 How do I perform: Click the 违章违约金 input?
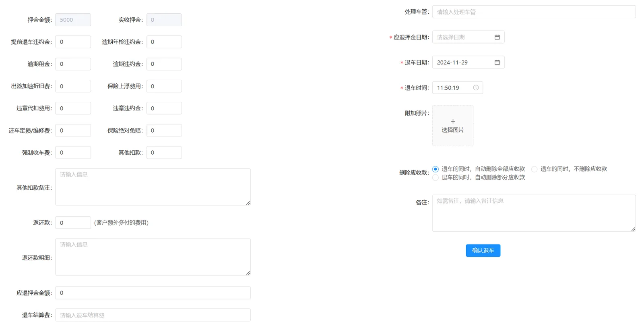click(164, 108)
